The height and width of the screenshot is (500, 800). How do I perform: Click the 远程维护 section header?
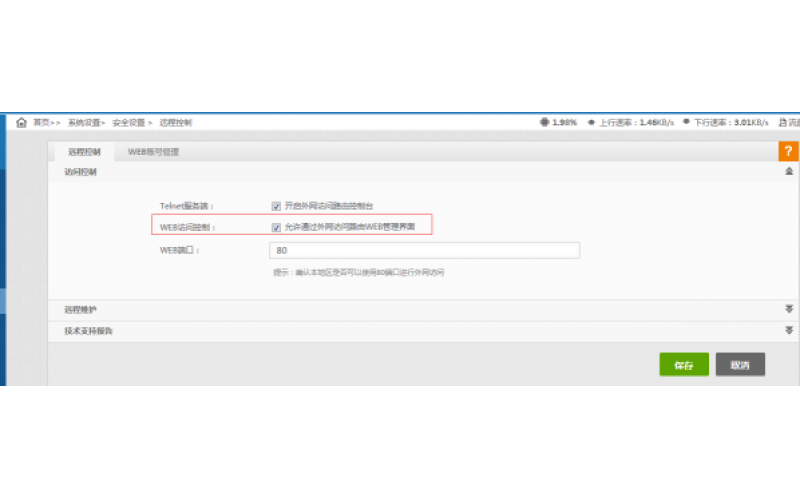point(81,310)
